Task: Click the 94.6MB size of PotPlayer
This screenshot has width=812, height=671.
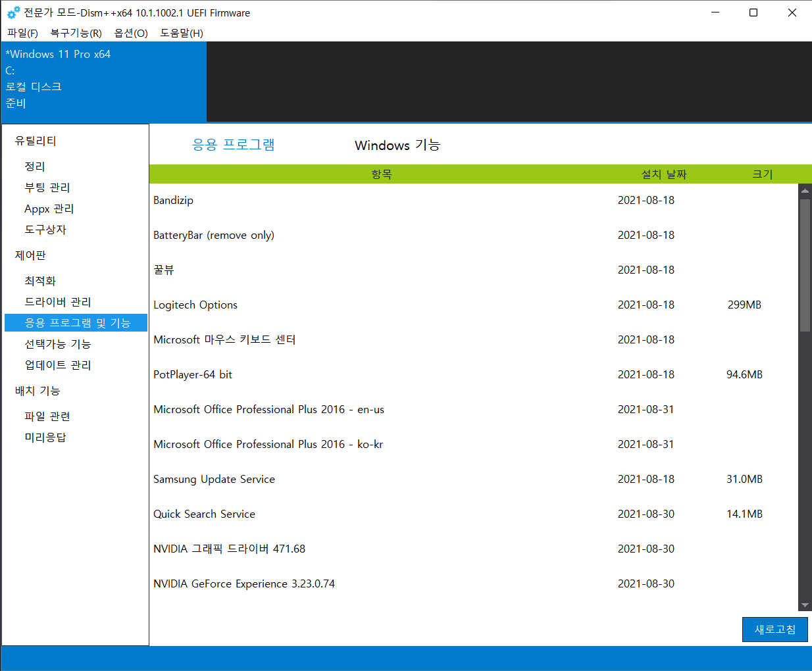Action: click(744, 375)
